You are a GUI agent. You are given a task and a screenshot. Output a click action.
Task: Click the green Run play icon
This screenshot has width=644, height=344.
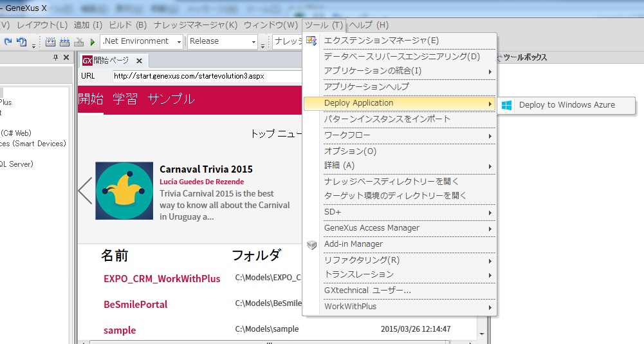[93, 42]
